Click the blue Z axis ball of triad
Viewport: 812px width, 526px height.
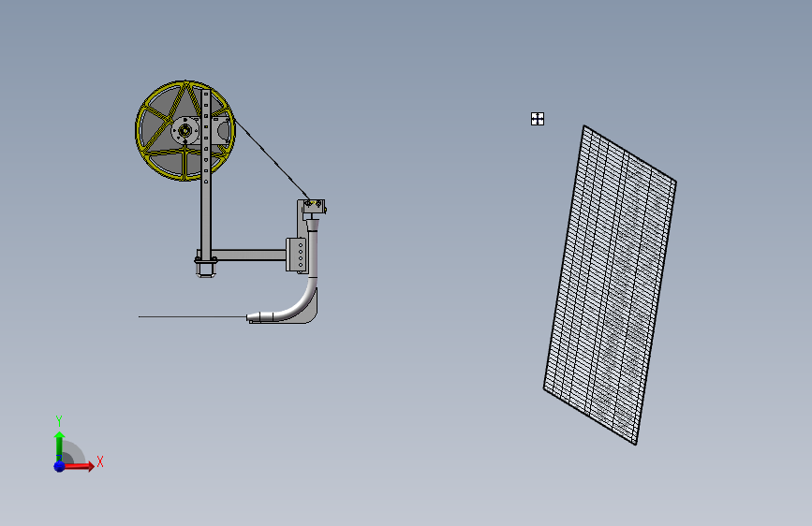click(60, 466)
